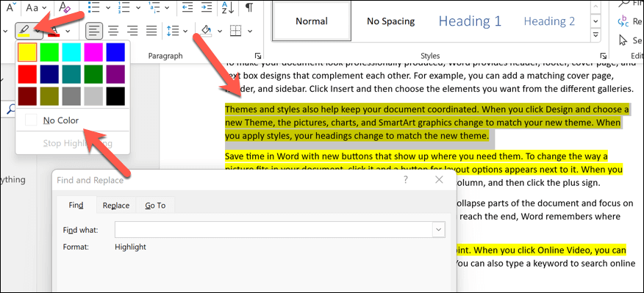The width and height of the screenshot is (644, 293).
Task: Expand the bullet library dropdown
Action: [107, 7]
